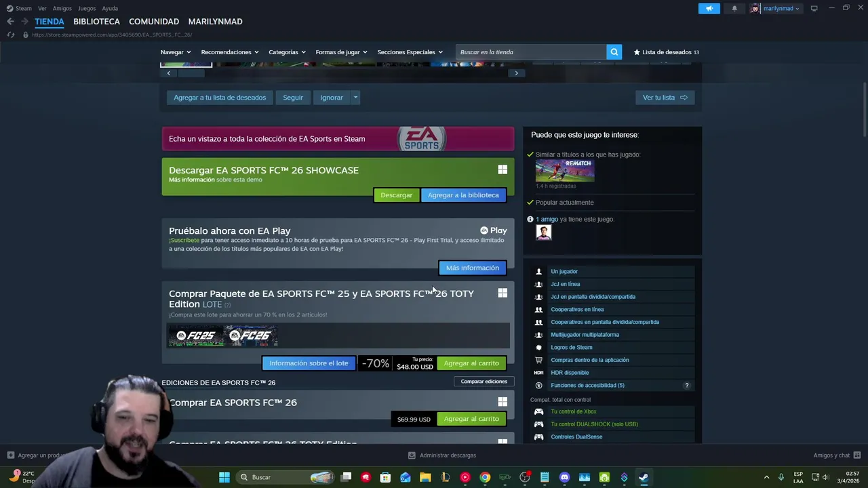Click the friend avatar who owns this game
The width and height of the screenshot is (868, 488).
coord(543,232)
